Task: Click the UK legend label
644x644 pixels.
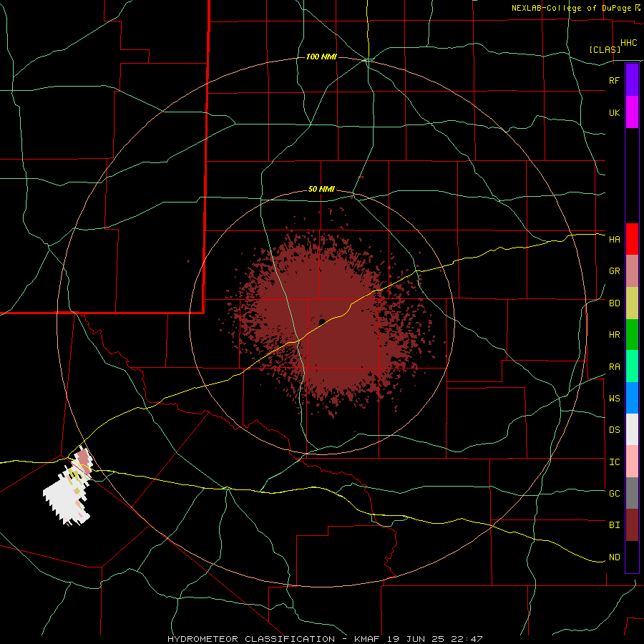Action: click(614, 112)
